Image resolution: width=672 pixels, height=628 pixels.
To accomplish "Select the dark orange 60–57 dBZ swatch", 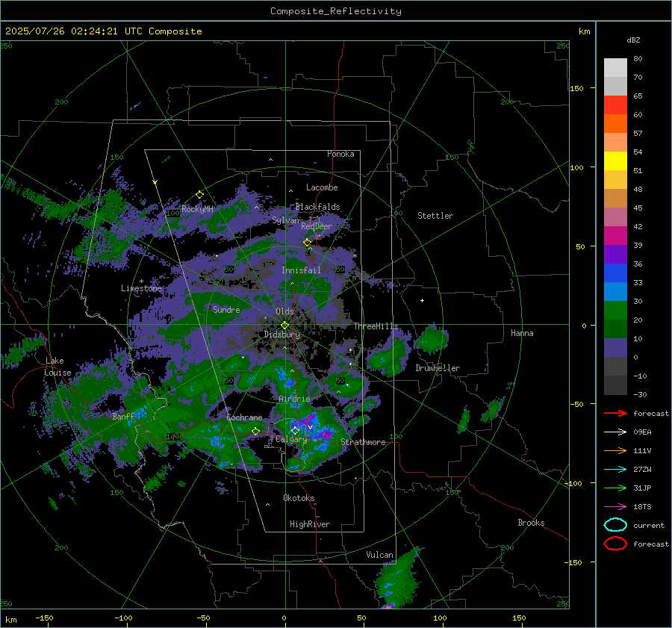I will (615, 124).
